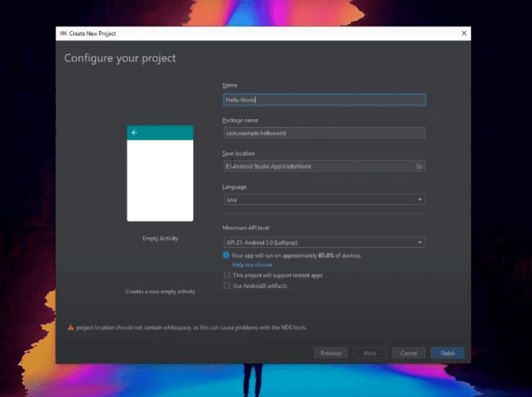The height and width of the screenshot is (397, 532).
Task: Click the disabled Next button
Action: (370, 353)
